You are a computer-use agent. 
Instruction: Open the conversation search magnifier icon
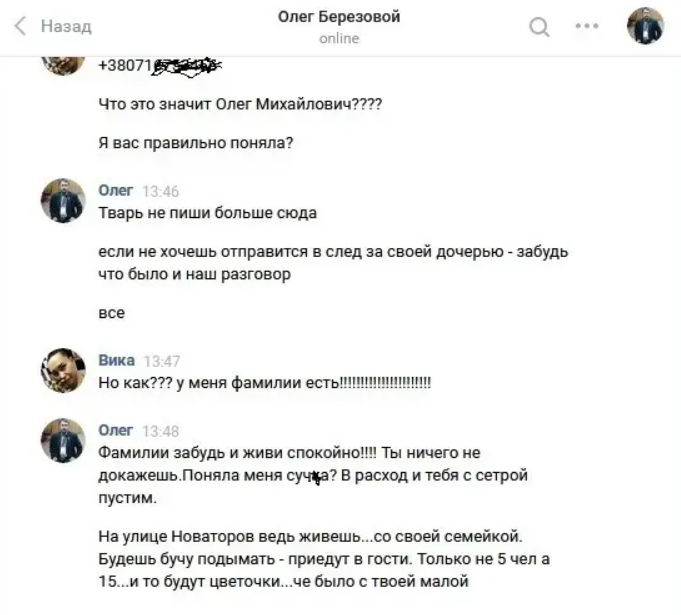click(539, 26)
